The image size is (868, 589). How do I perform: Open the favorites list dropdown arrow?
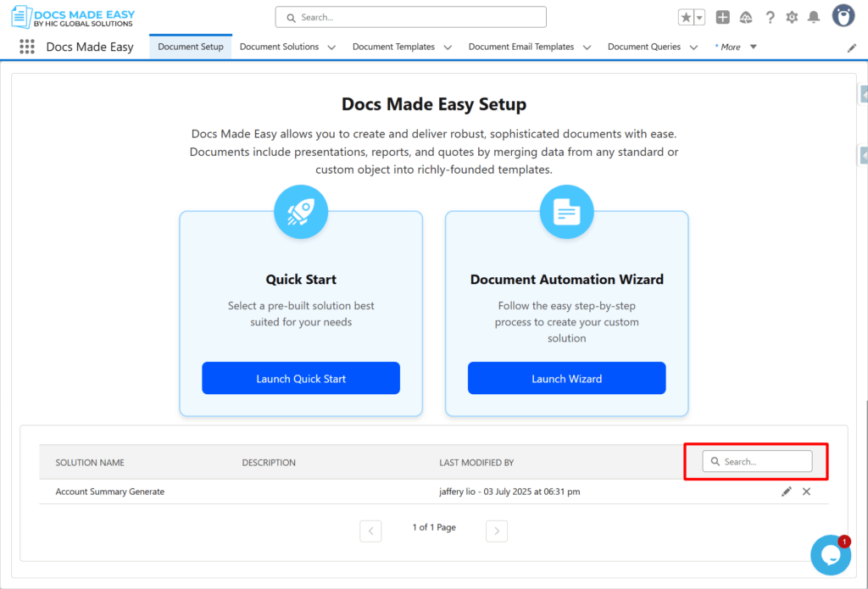[x=699, y=17]
